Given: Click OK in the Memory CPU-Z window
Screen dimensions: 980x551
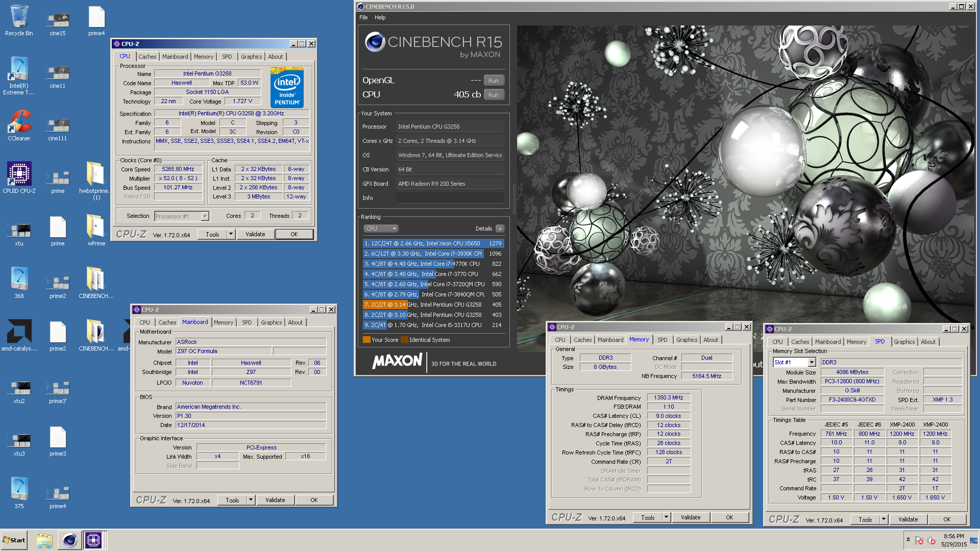Looking at the screenshot, I should (729, 517).
